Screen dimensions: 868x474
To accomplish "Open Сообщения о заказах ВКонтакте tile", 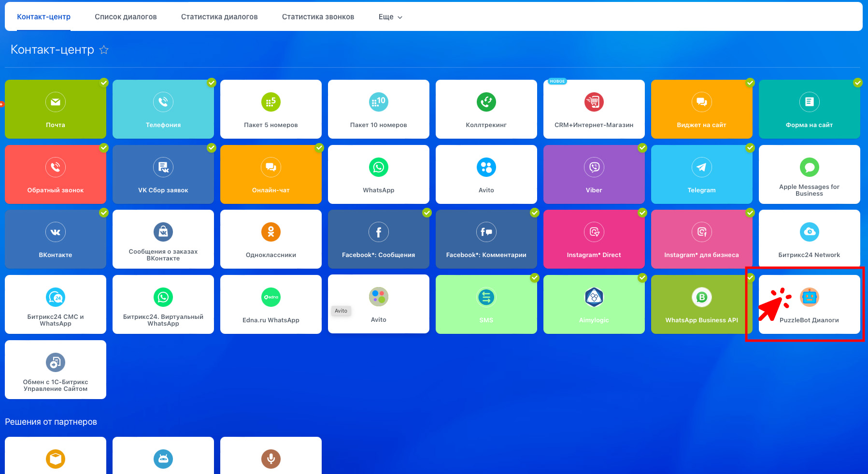I will pyautogui.click(x=163, y=239).
